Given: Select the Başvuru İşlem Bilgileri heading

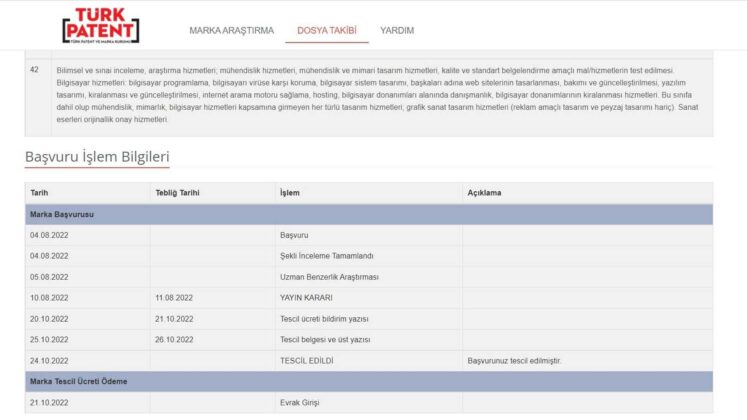Looking at the screenshot, I should [97, 157].
